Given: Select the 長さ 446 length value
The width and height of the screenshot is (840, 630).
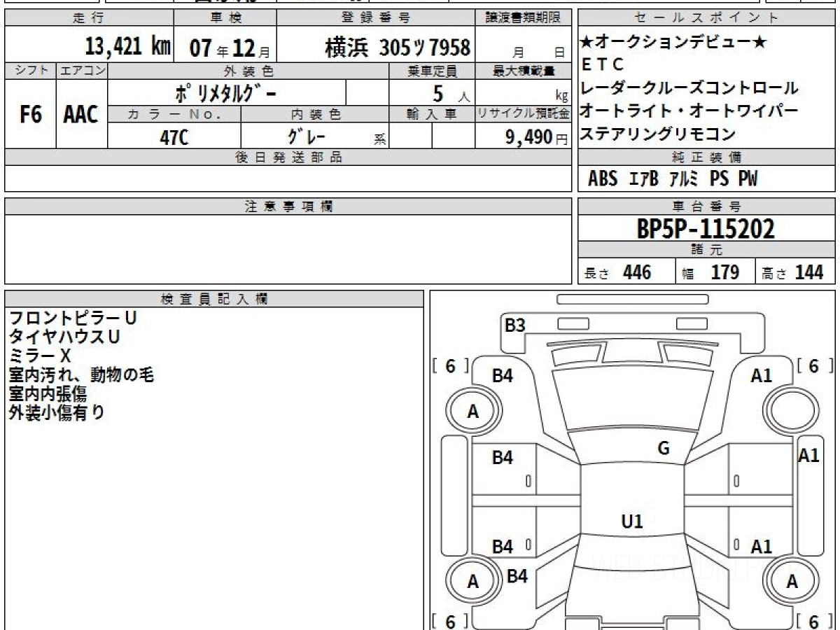Looking at the screenshot, I should point(618,272).
